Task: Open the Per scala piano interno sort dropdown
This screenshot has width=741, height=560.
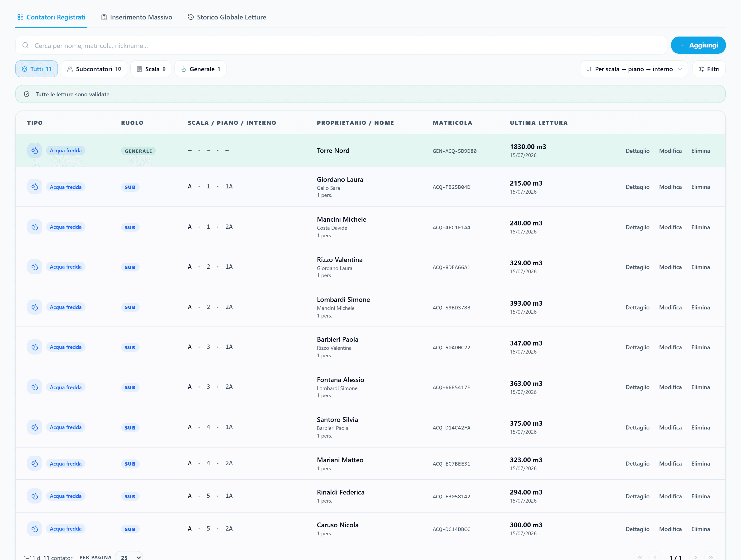Action: 634,69
